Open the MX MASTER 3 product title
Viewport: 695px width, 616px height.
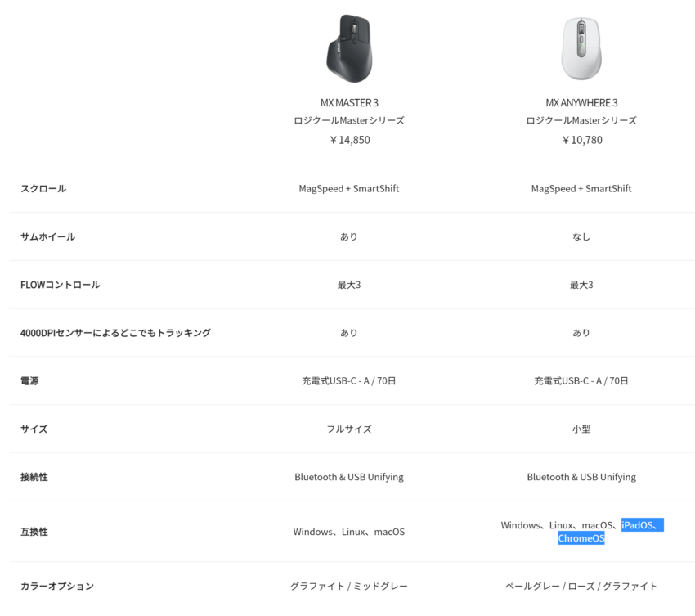click(349, 103)
